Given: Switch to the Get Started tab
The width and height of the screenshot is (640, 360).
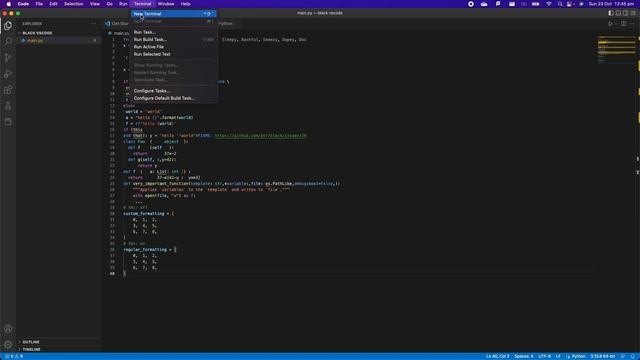Looking at the screenshot, I should click(117, 24).
